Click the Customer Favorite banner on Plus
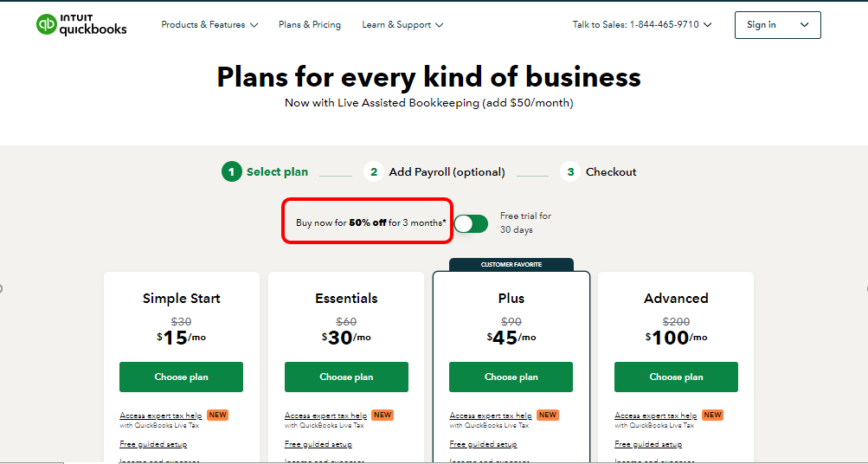 511,264
